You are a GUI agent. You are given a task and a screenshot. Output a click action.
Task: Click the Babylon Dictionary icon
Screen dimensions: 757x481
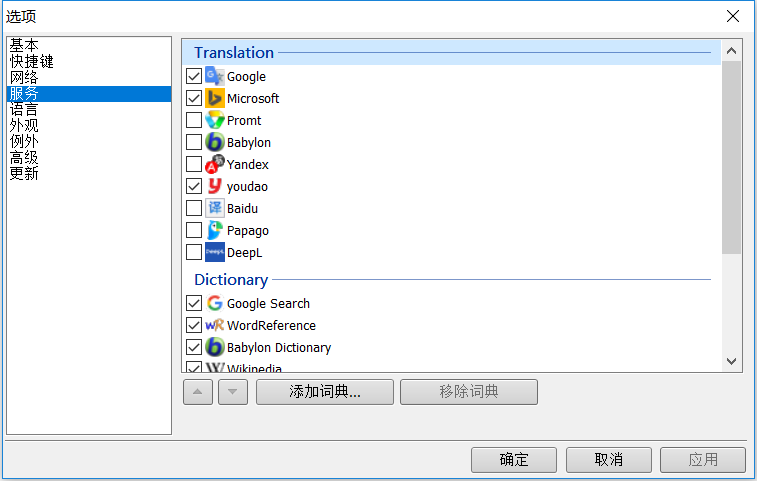tap(214, 347)
